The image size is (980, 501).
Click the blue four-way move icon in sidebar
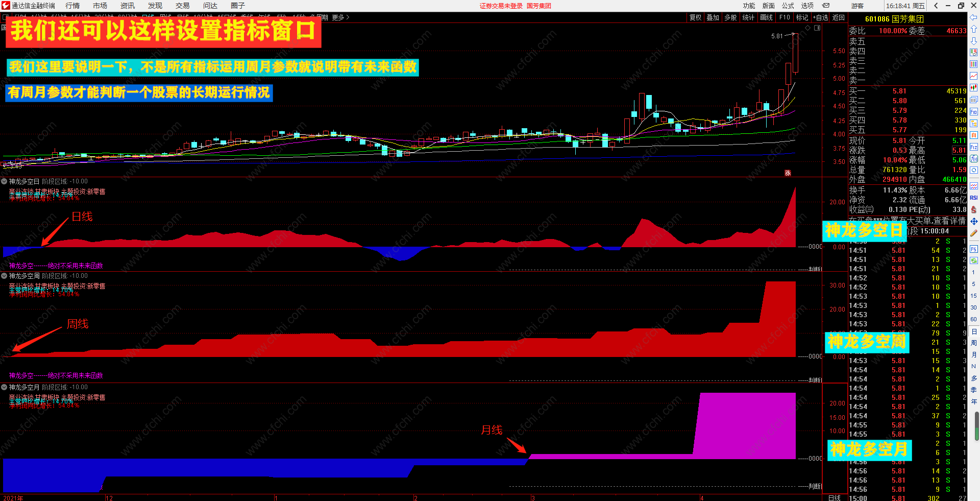(x=973, y=221)
